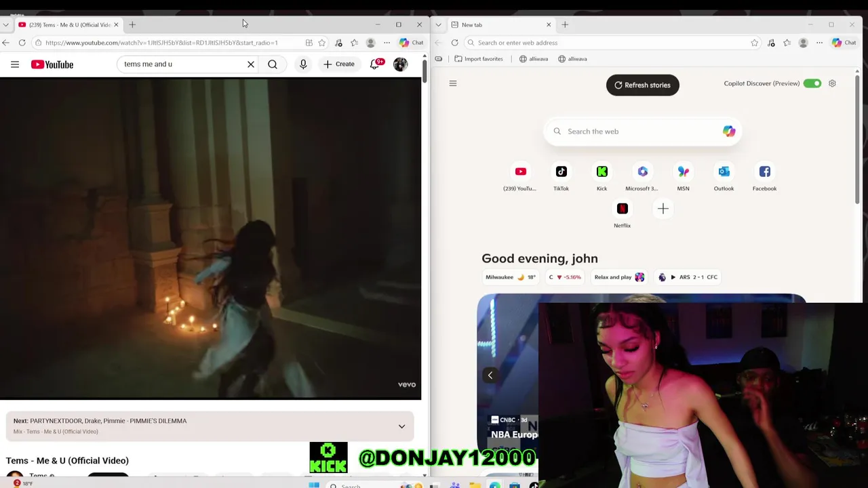
Task: Open Outlook quick link tile
Action: point(724,178)
